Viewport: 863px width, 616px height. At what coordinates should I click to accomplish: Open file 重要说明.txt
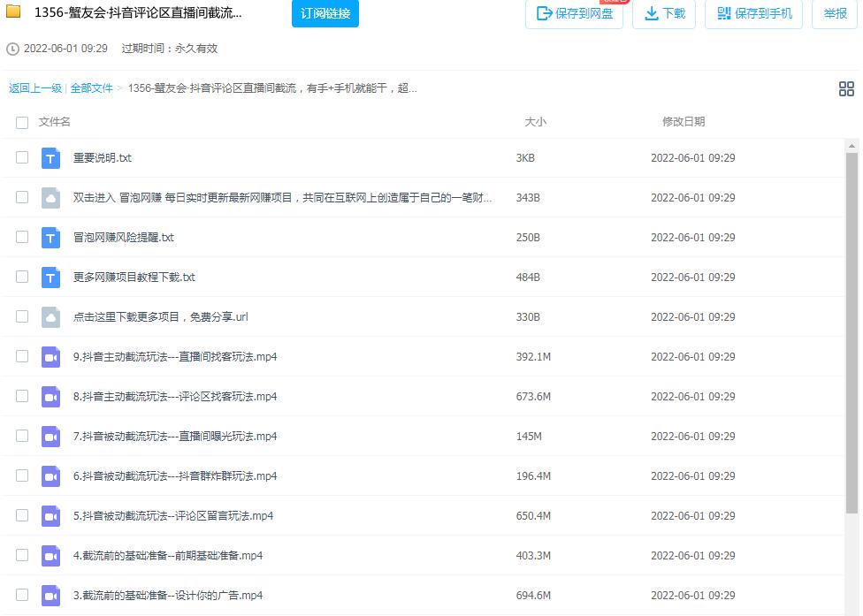(x=103, y=158)
